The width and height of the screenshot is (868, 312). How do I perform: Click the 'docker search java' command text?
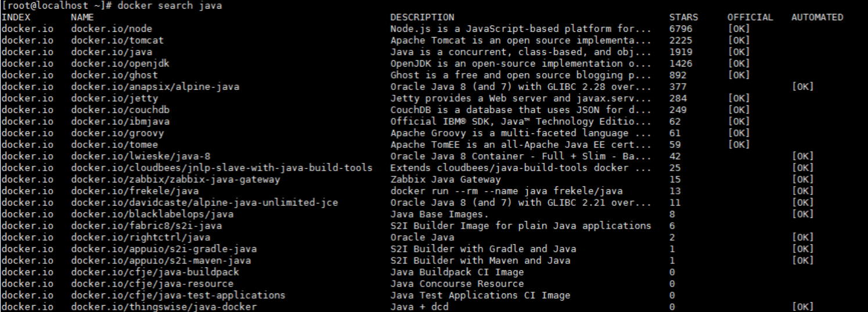pyautogui.click(x=169, y=5)
